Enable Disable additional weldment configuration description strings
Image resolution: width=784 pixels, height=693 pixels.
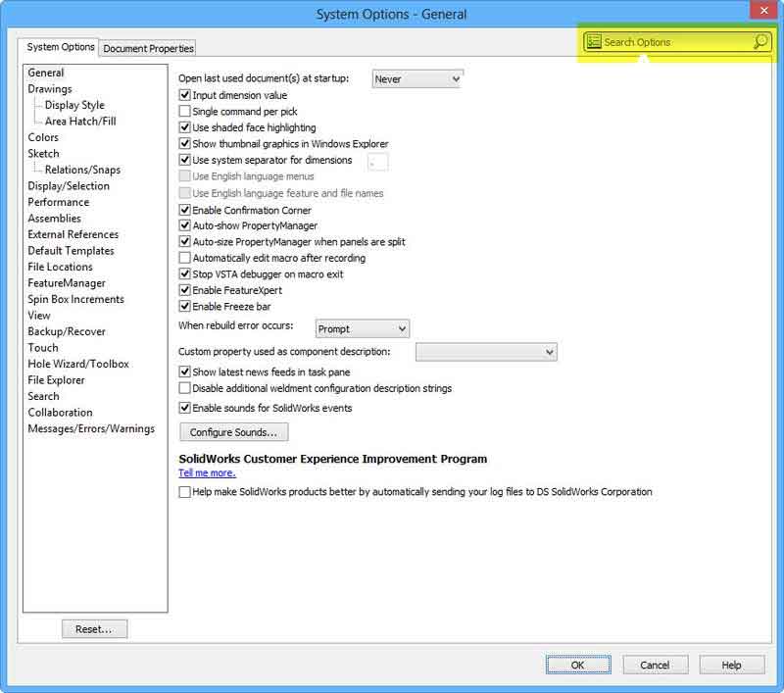click(184, 388)
